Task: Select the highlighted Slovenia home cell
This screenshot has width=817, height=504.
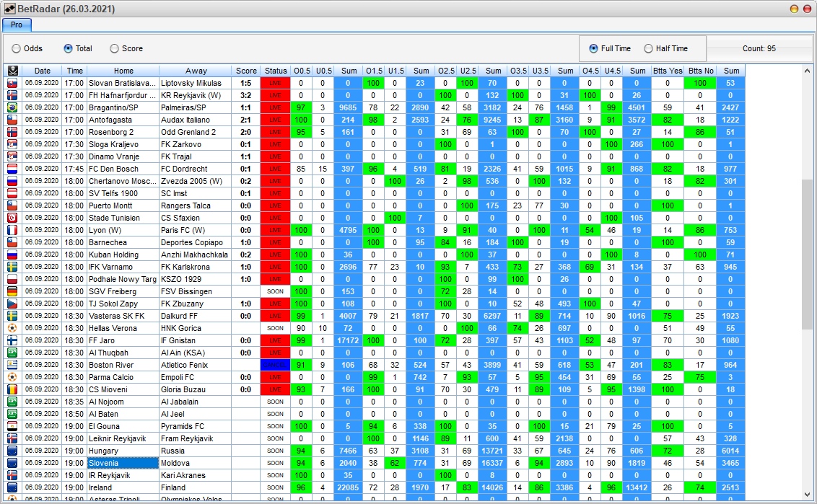Action: (123, 463)
